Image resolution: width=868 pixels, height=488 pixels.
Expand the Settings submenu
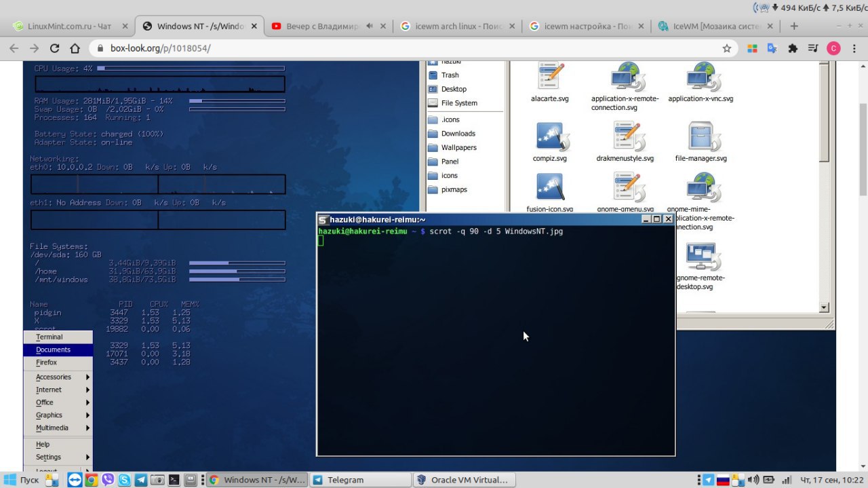pyautogui.click(x=58, y=457)
